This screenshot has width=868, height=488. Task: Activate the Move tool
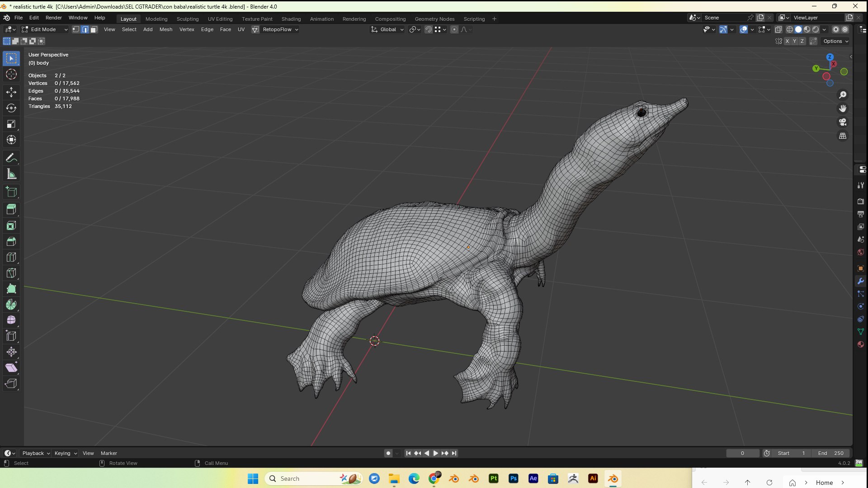[x=11, y=92]
